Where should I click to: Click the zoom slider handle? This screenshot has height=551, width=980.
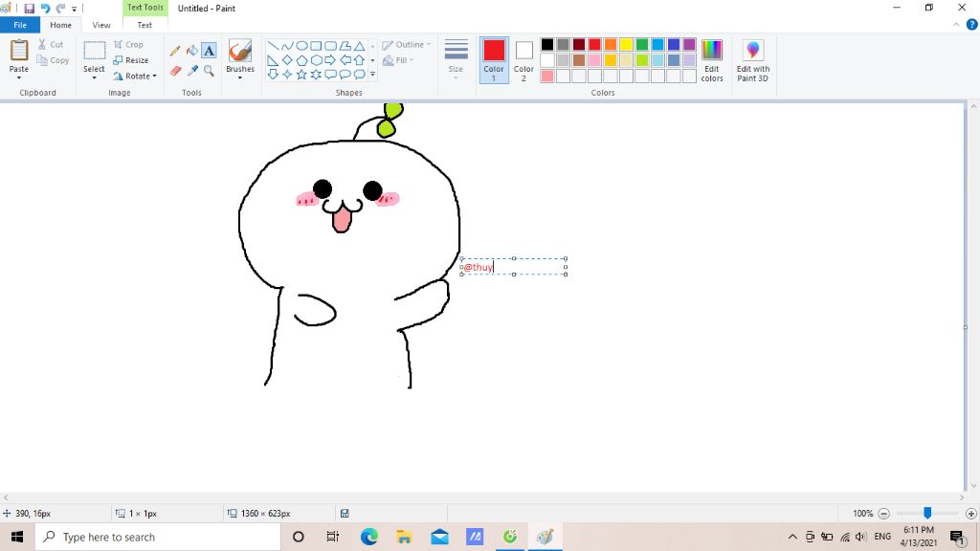coord(927,513)
